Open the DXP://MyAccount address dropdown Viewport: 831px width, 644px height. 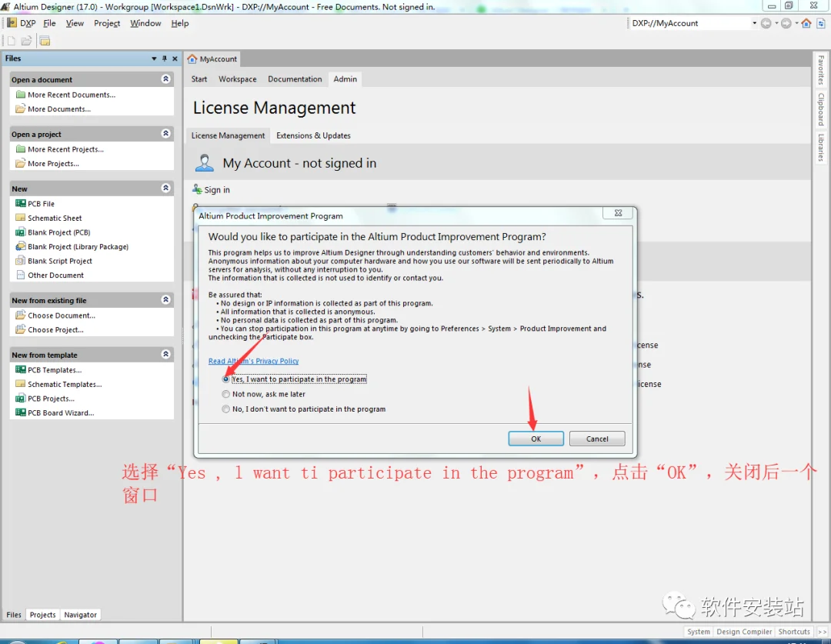(754, 23)
